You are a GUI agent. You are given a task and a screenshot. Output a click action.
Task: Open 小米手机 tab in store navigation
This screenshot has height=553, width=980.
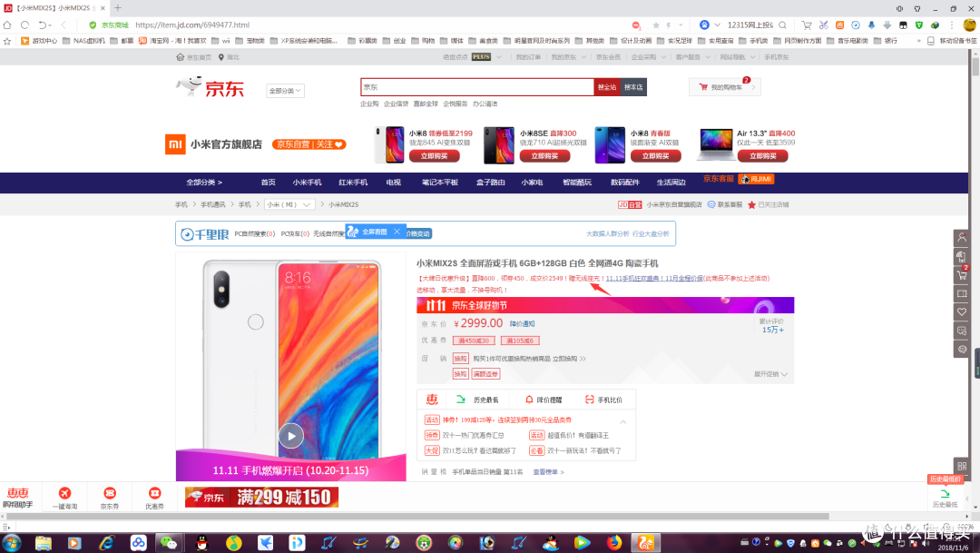click(x=307, y=182)
